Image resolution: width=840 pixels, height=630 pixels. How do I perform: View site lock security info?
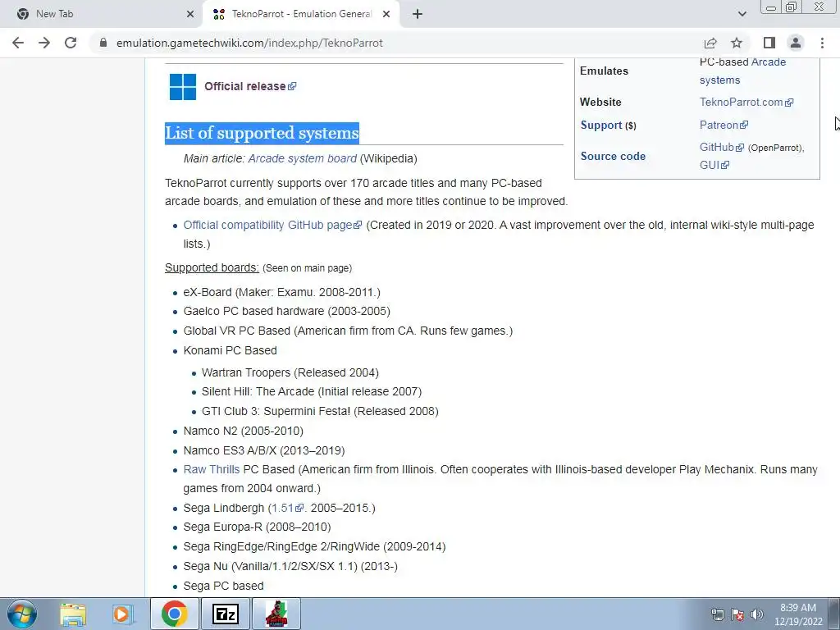point(103,43)
